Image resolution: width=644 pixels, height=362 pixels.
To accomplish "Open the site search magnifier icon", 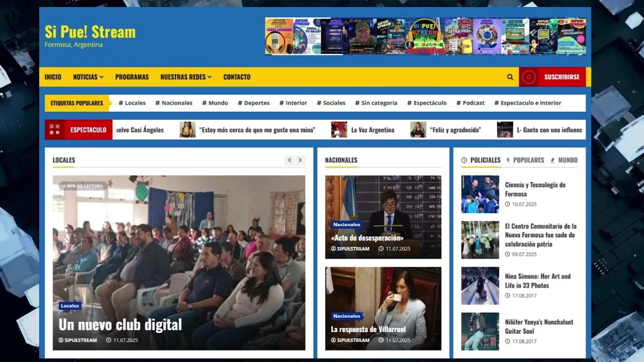I will click(510, 77).
